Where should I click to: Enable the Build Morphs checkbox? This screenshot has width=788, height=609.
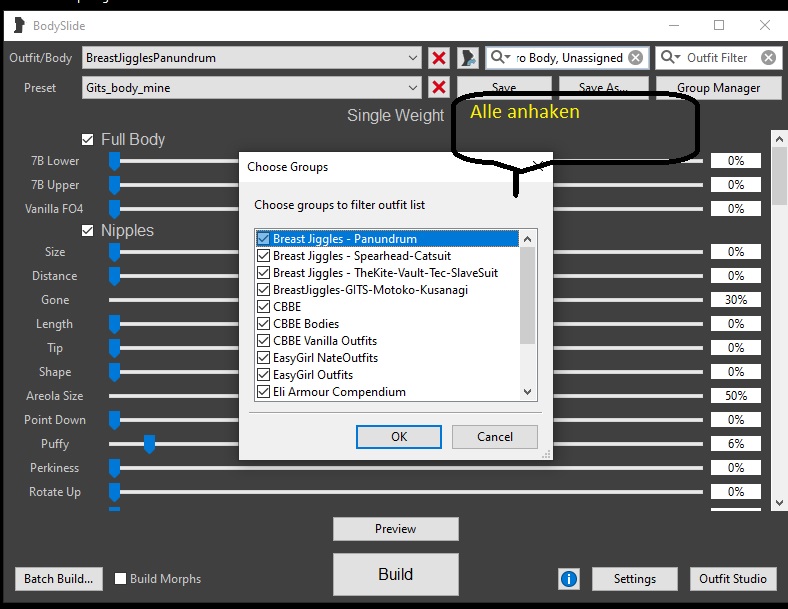coord(121,578)
